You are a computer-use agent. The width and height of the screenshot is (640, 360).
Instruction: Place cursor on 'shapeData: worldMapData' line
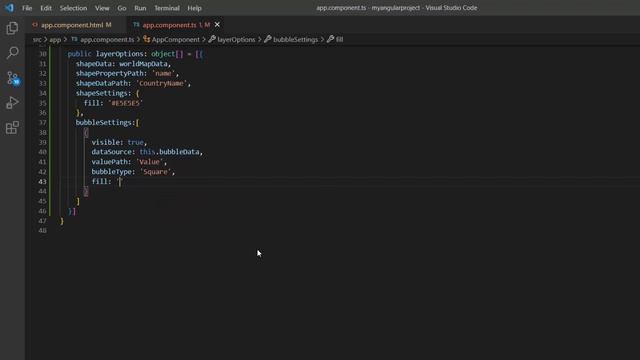(x=123, y=64)
